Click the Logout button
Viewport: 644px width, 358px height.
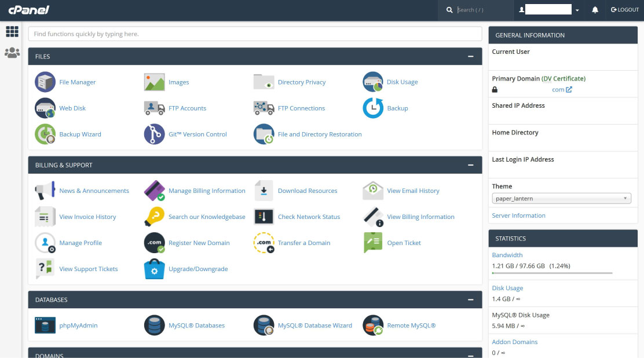[x=625, y=10]
